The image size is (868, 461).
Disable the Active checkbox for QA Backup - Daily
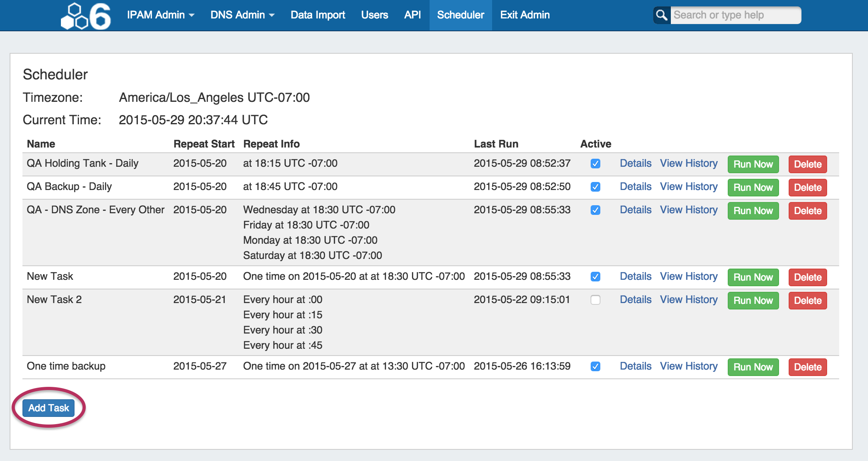595,187
